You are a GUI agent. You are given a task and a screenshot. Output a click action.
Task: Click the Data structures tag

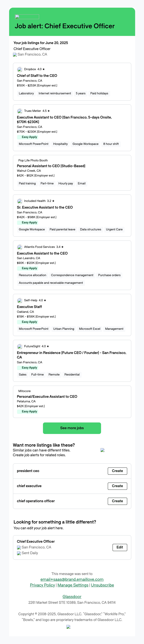91,230
